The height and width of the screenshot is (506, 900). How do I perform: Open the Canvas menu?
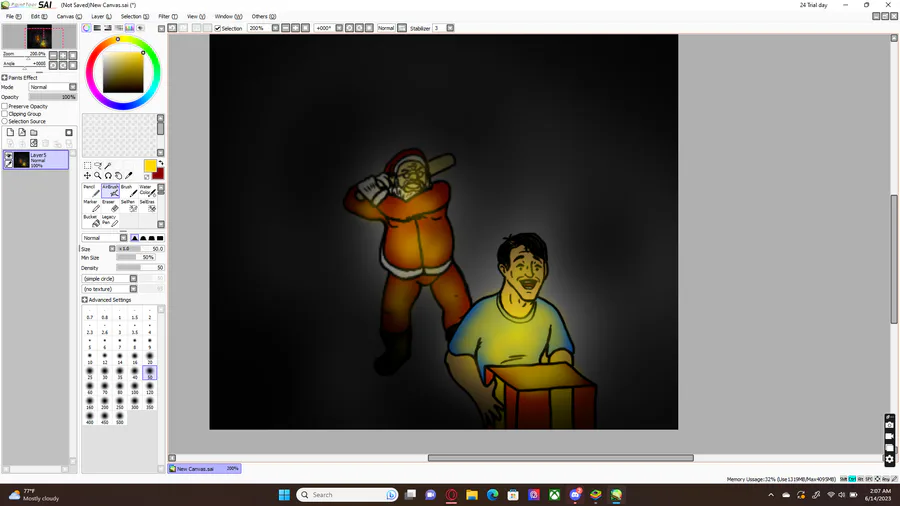69,16
